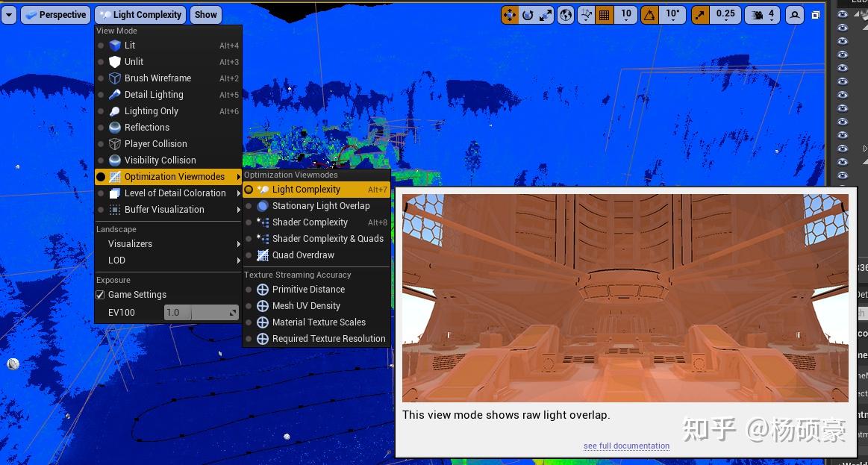Screen dimensions: 868x465
Task: Expand the Buffer Visualization submenu
Action: [168, 209]
